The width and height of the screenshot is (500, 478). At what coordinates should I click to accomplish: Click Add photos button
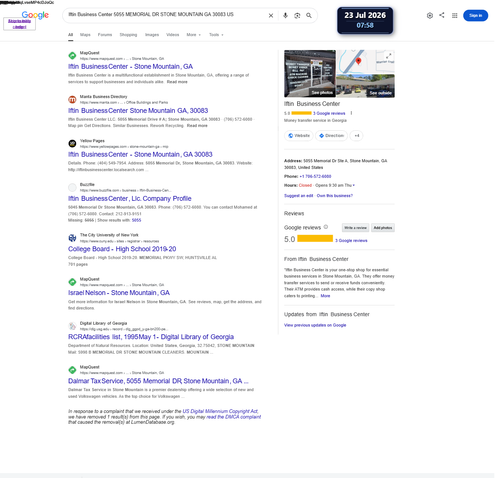(383, 228)
